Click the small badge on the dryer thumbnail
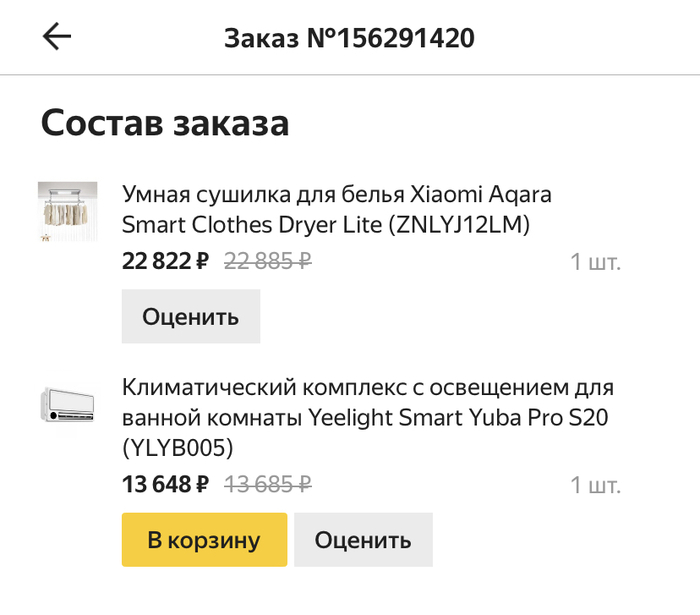700x615 pixels. tap(45, 240)
